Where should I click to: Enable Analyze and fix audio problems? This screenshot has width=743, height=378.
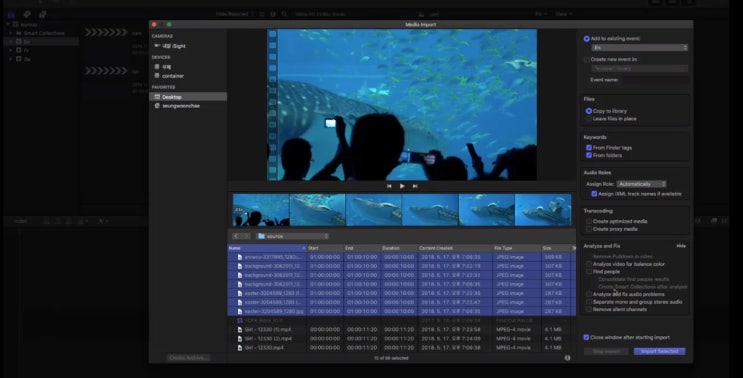coord(589,294)
